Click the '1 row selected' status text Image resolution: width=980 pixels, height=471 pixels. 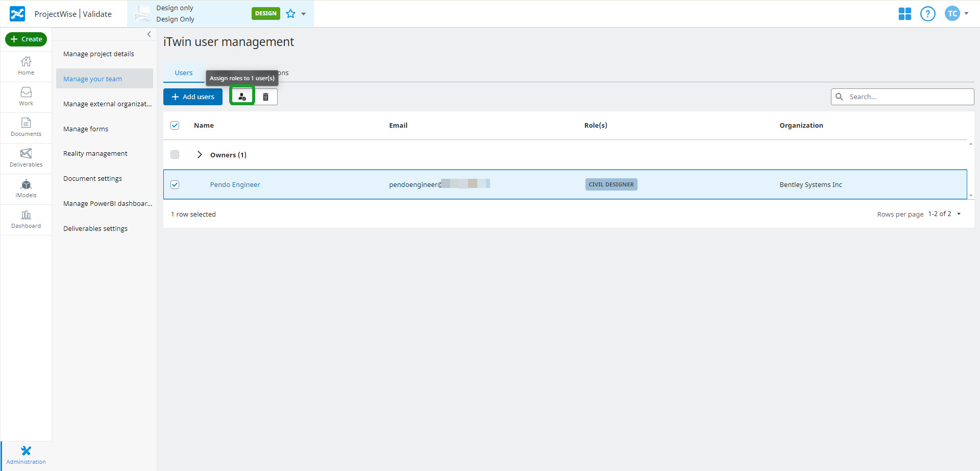(x=193, y=214)
